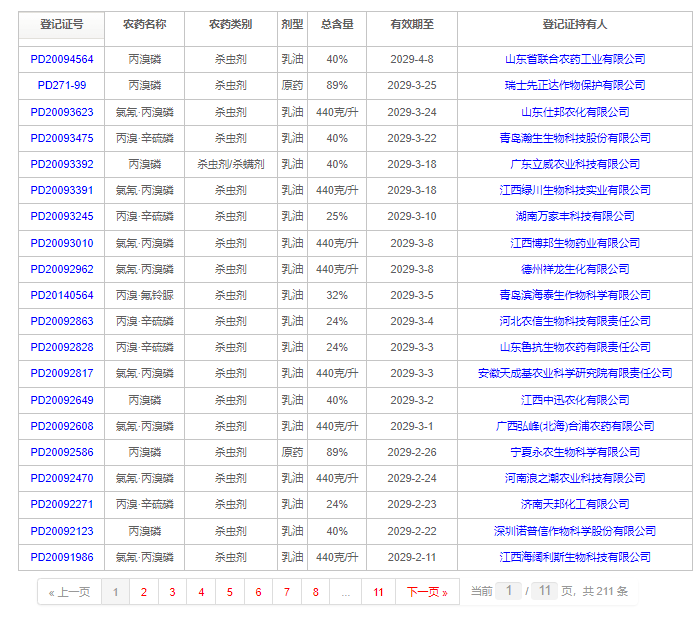Click the 丙溴·氟铃脲 pesticide name cell
This screenshot has height=620, width=694.
tap(144, 295)
